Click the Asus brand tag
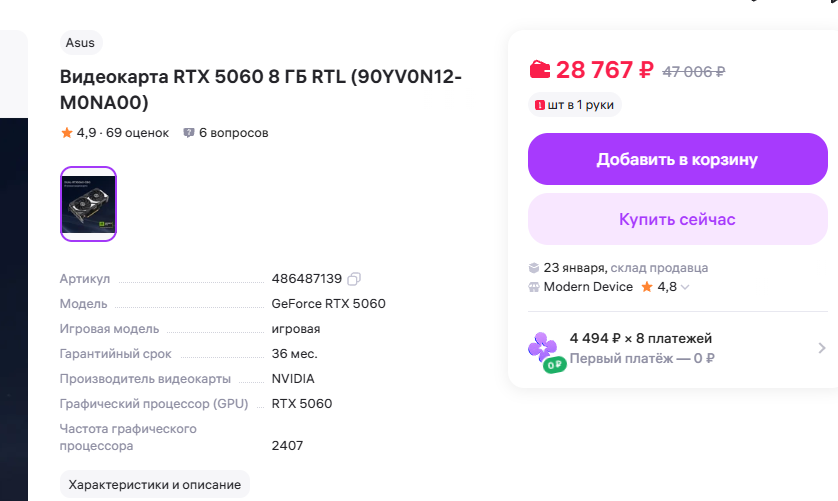The height and width of the screenshot is (501, 838). pos(81,42)
